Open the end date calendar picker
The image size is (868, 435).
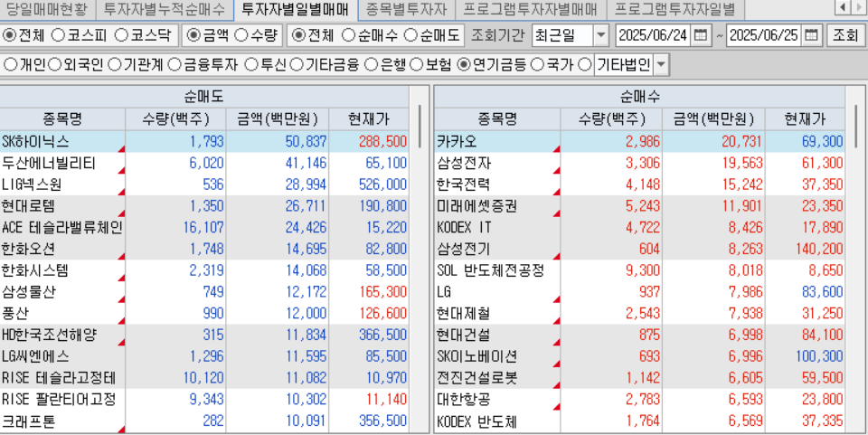point(811,36)
